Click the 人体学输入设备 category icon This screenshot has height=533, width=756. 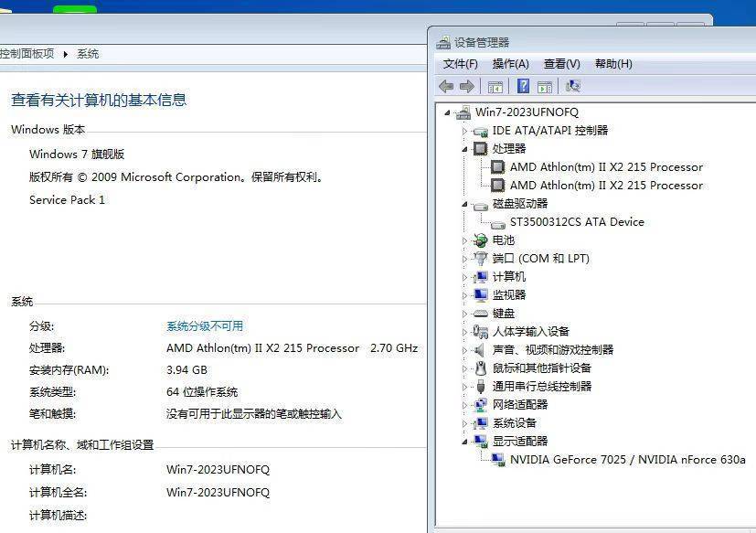point(480,331)
